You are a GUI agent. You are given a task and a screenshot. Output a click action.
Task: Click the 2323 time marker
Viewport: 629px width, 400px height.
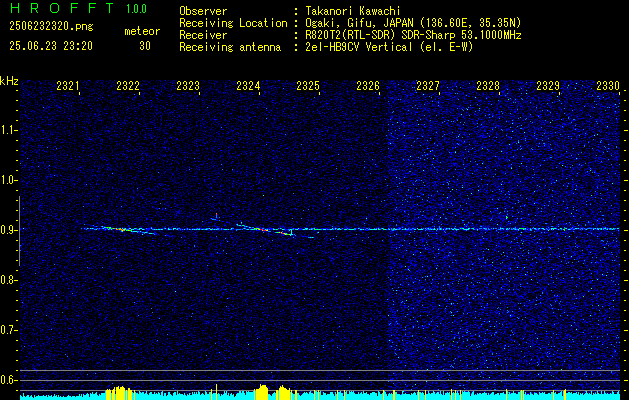[x=188, y=86]
